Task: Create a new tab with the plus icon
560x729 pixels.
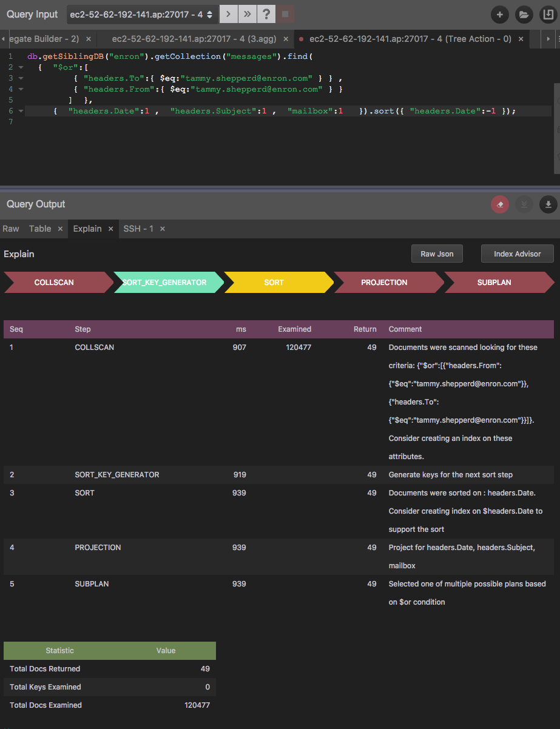Action: click(499, 15)
